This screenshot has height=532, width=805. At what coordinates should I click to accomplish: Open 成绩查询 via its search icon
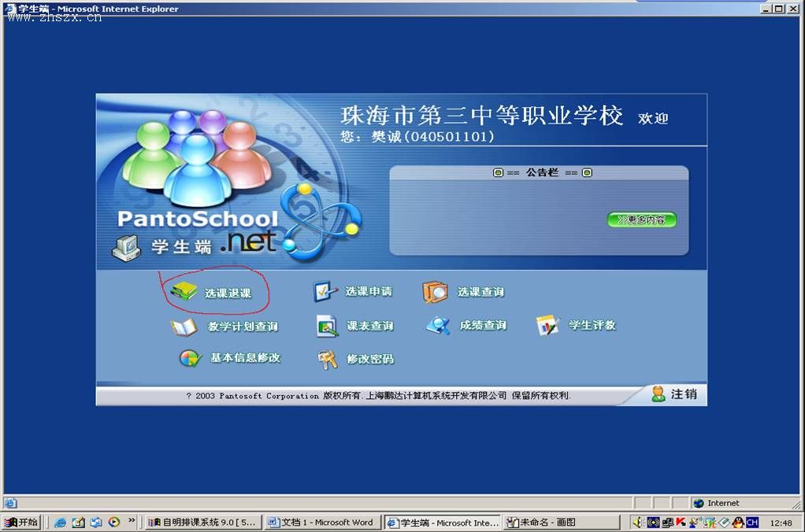click(x=438, y=325)
